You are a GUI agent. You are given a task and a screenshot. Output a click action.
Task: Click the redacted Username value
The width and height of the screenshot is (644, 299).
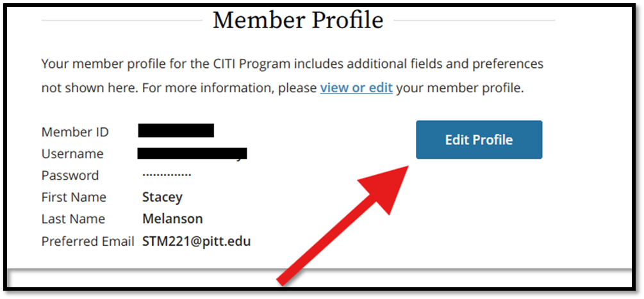pyautogui.click(x=192, y=153)
